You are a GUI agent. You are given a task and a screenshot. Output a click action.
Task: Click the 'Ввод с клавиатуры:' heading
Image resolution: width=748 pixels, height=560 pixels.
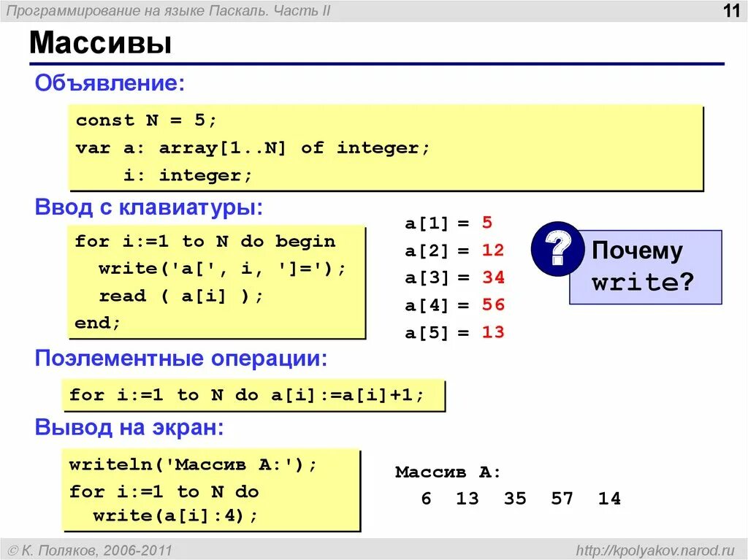149,207
